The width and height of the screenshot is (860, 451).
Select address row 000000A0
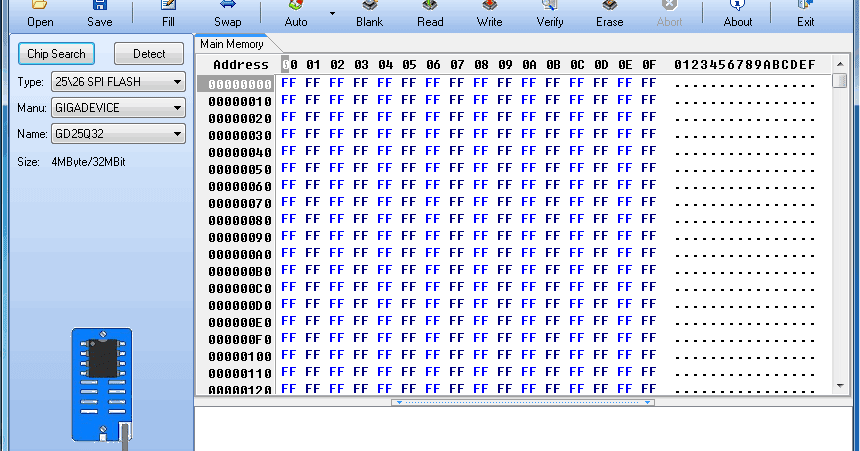tap(240, 255)
